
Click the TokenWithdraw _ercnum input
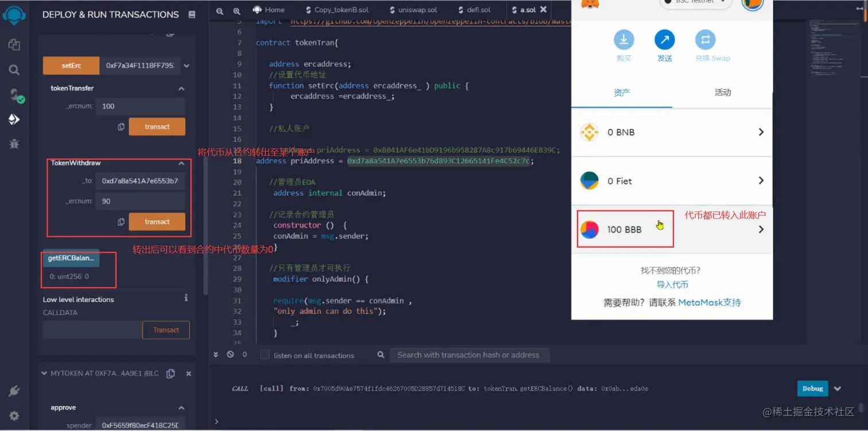click(140, 201)
